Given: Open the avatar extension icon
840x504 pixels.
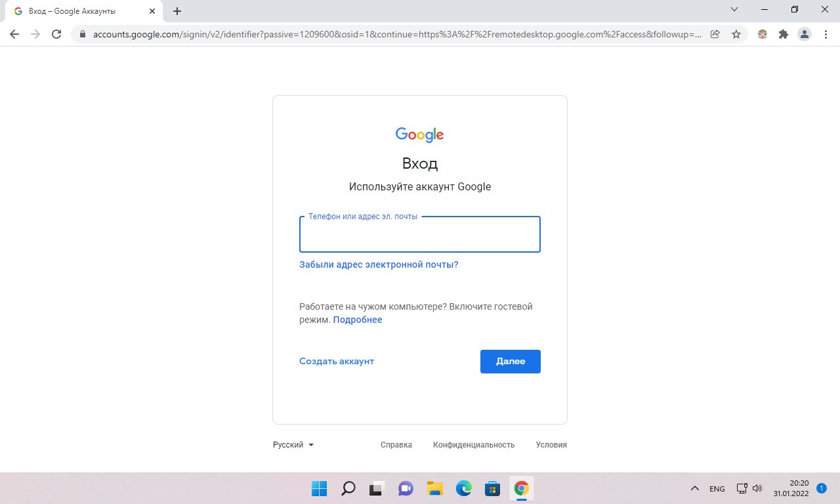Looking at the screenshot, I should pos(763,34).
